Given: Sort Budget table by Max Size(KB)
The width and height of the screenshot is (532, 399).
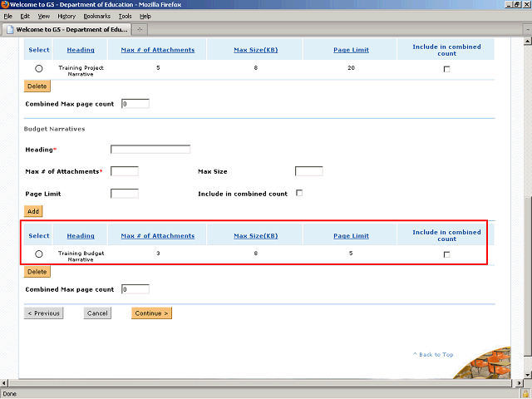Looking at the screenshot, I should [256, 236].
